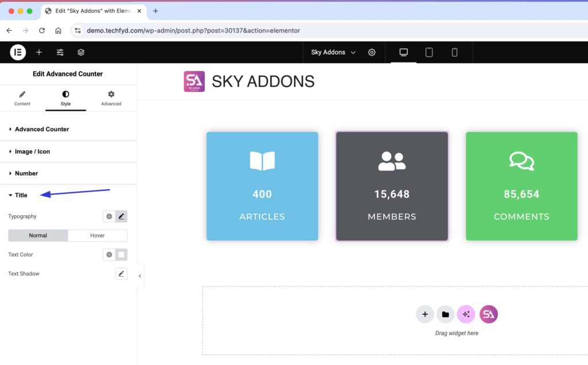The image size is (588, 365).
Task: Expand the Number section
Action: coord(68,173)
